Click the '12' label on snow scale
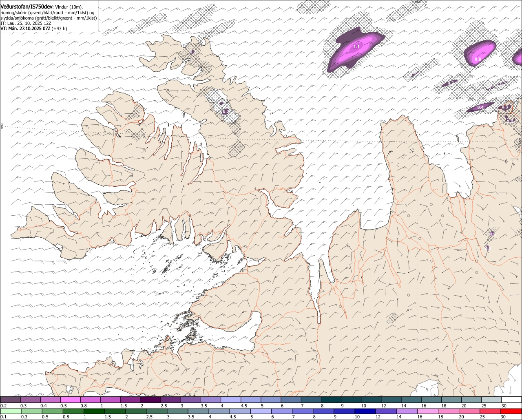522x420 pixels. tap(383, 406)
